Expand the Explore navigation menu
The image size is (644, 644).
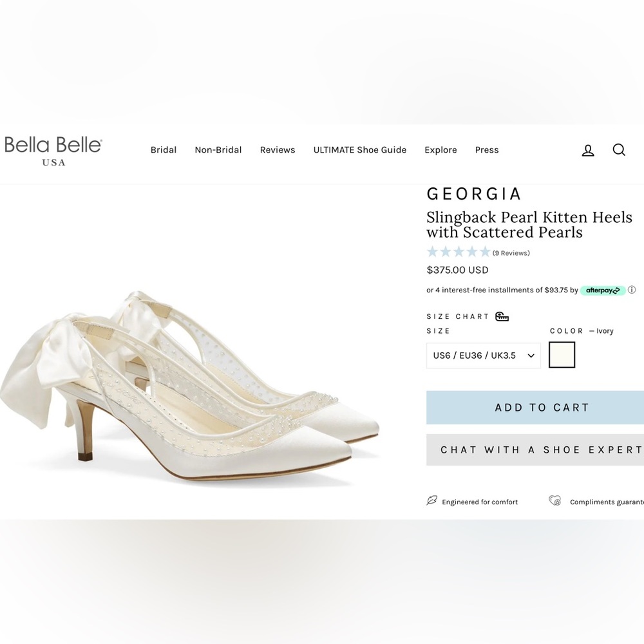[440, 149]
